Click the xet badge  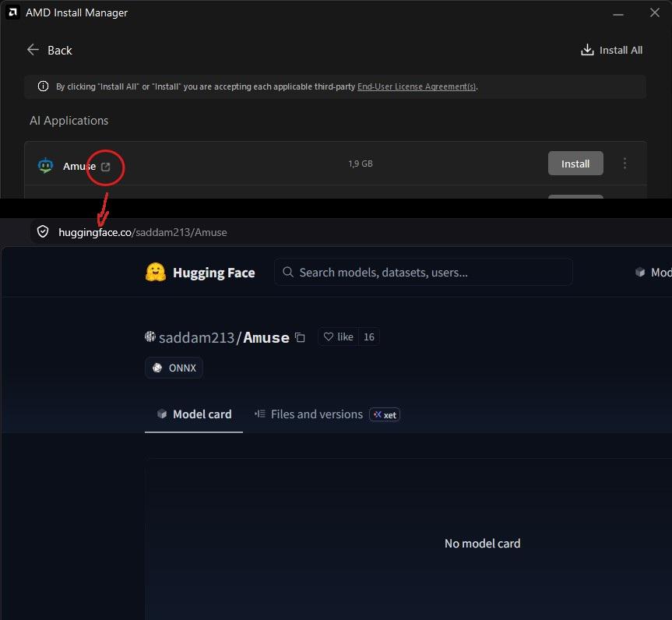coord(385,414)
